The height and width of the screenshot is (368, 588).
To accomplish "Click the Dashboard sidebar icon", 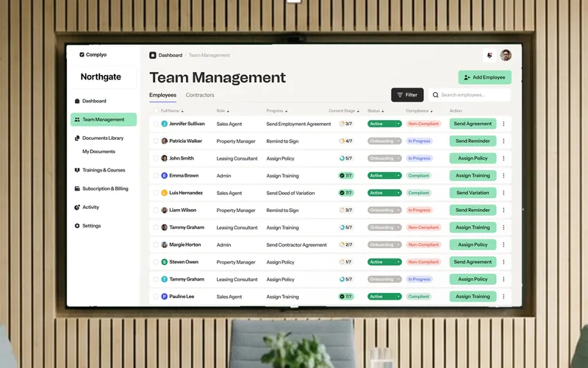I will pyautogui.click(x=77, y=101).
